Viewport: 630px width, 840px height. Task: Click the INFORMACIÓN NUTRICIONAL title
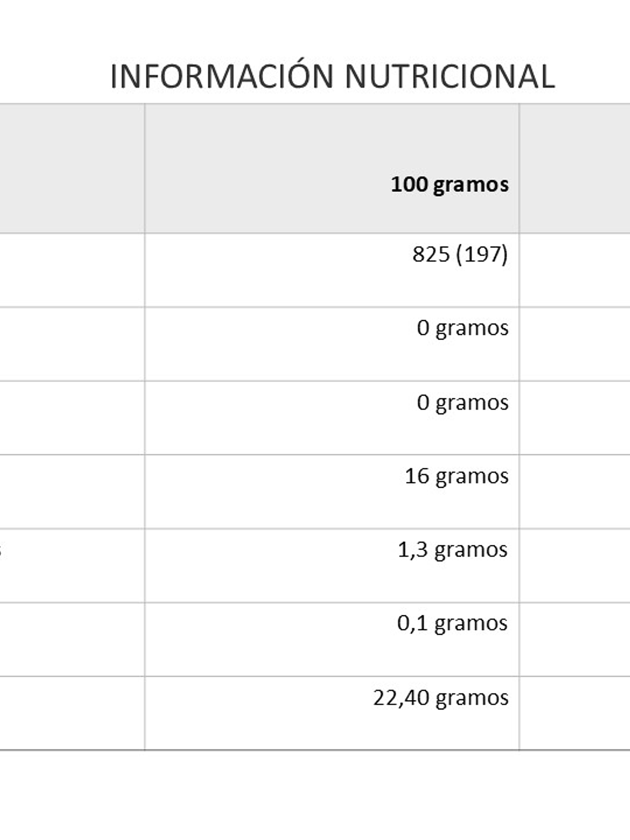coord(332,76)
